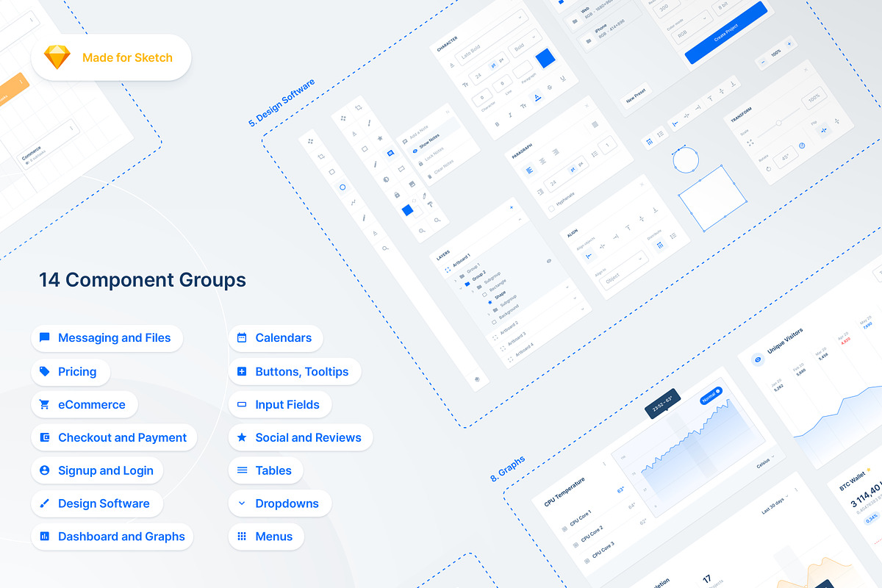This screenshot has height=588, width=882.
Task: Expand Group 2 in the Layers panel
Action: pyautogui.click(x=462, y=287)
